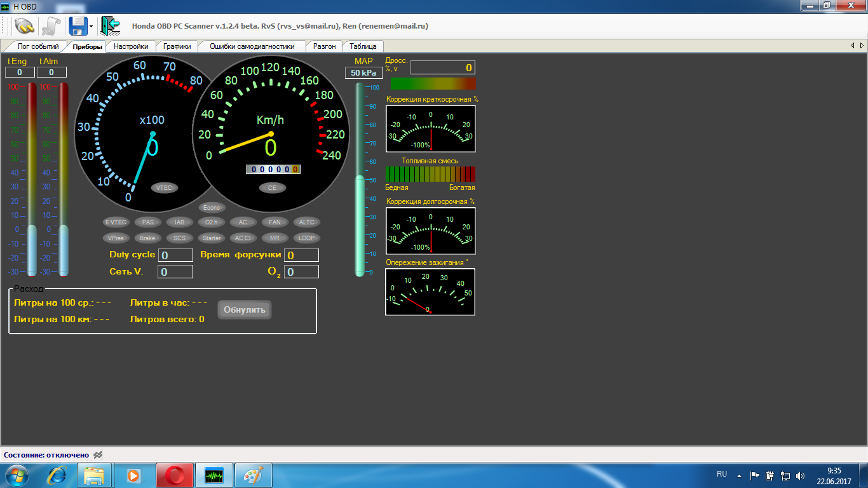Click the grayed-out scroll script icon
This screenshot has width=868, height=488.
(x=51, y=26)
